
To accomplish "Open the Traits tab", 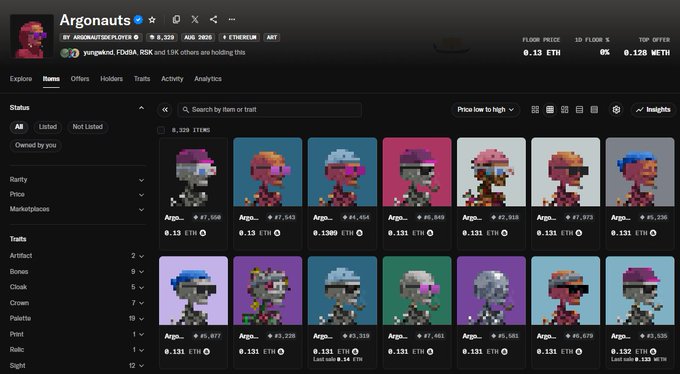I will coord(142,79).
